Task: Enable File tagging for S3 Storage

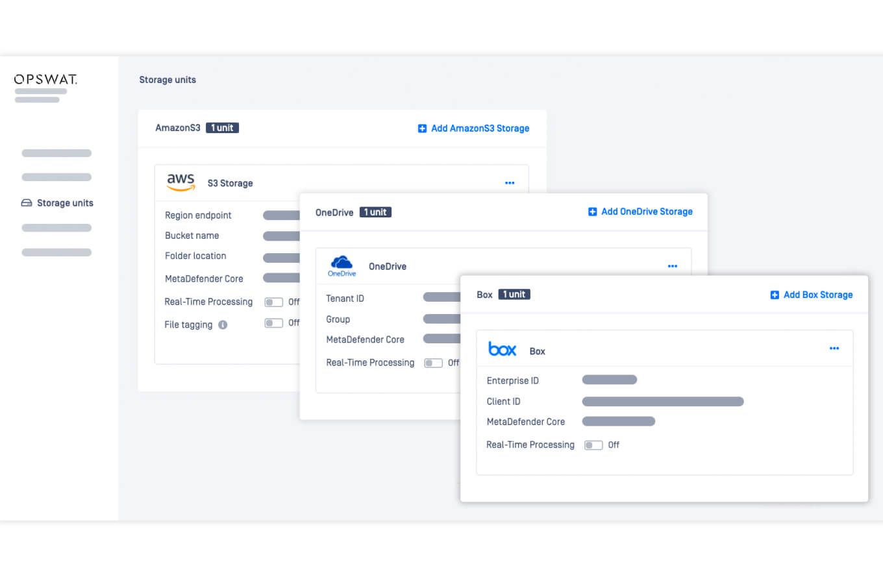Action: (273, 323)
